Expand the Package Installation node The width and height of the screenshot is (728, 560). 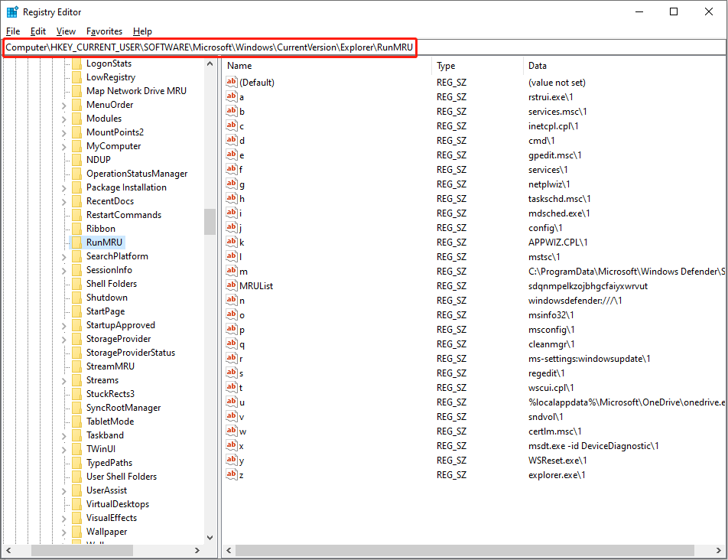64,188
